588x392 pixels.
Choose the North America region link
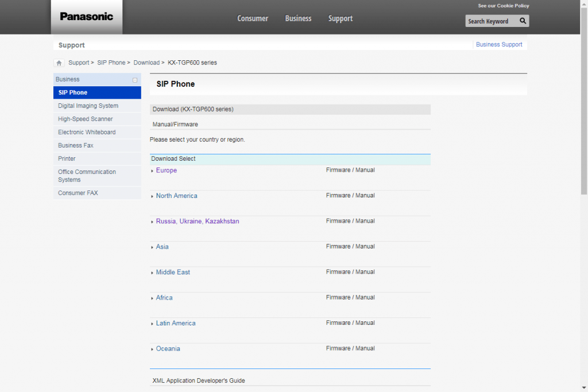pyautogui.click(x=176, y=196)
